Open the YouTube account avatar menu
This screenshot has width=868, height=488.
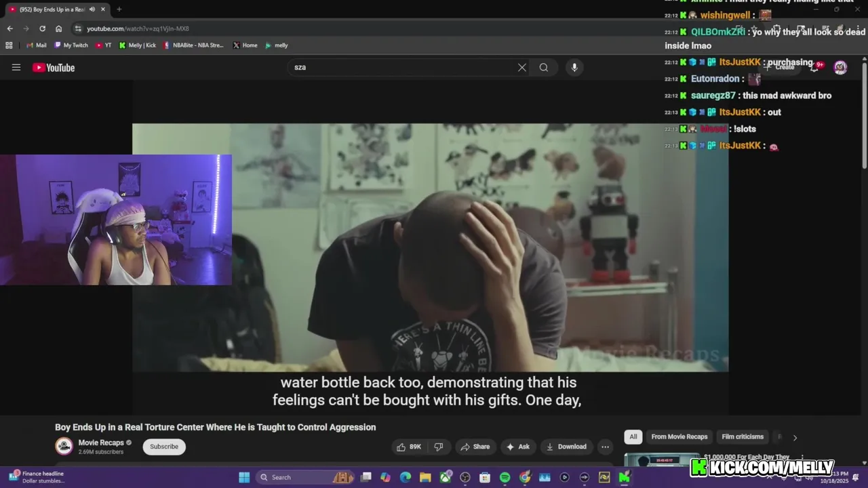click(840, 67)
